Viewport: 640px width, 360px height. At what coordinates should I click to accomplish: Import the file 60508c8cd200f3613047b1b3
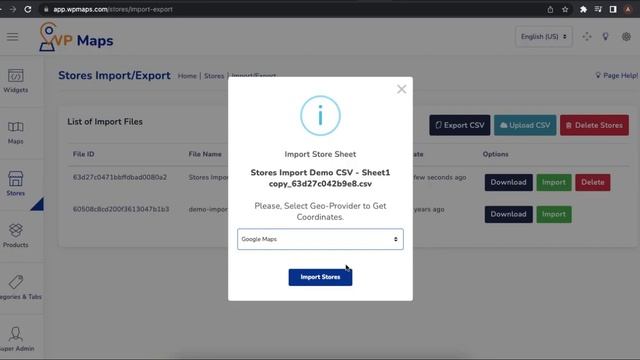pyautogui.click(x=554, y=214)
